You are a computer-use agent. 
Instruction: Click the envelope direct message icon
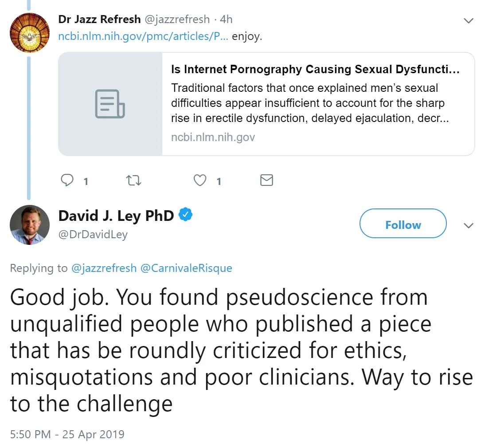click(266, 180)
